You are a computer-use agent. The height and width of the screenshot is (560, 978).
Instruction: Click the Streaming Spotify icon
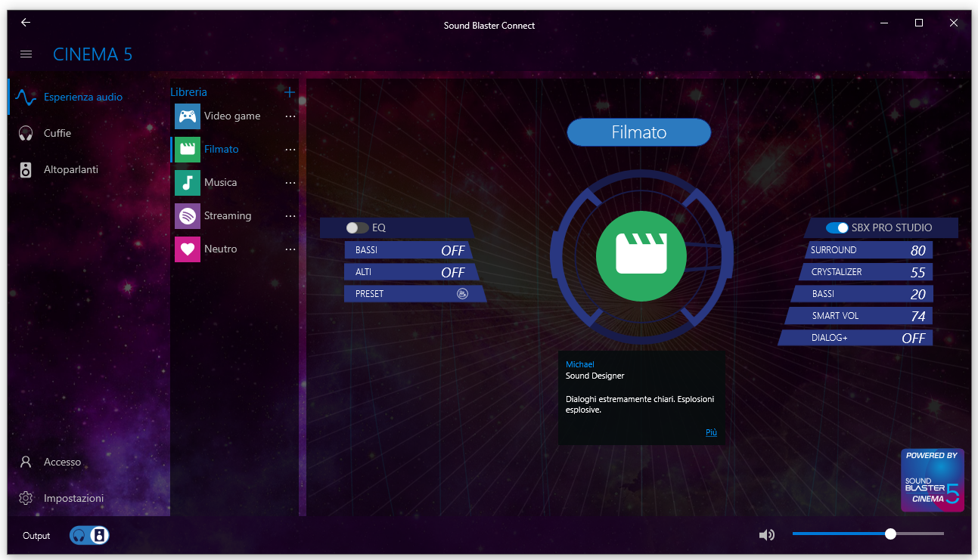(188, 216)
